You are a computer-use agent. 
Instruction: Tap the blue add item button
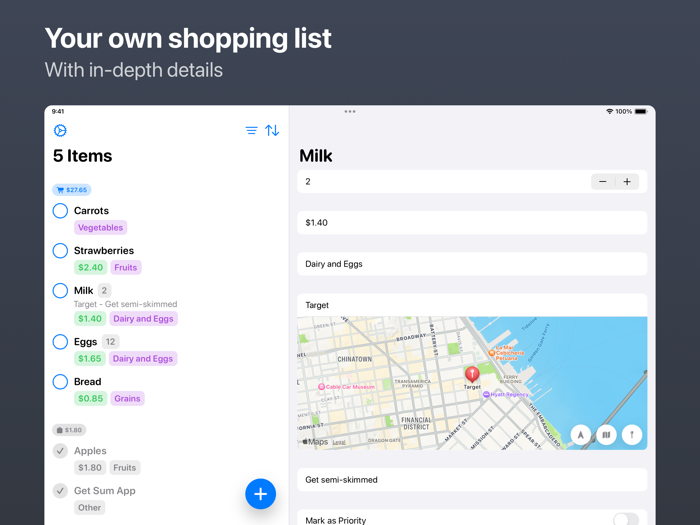pos(260,494)
